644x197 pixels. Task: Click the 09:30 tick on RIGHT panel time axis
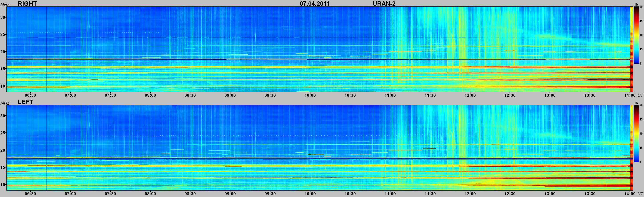270,95
